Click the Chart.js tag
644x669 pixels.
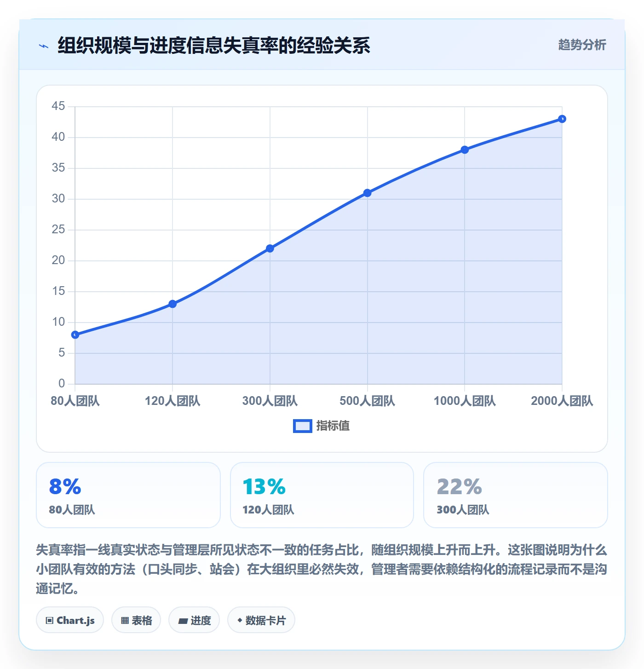70,620
